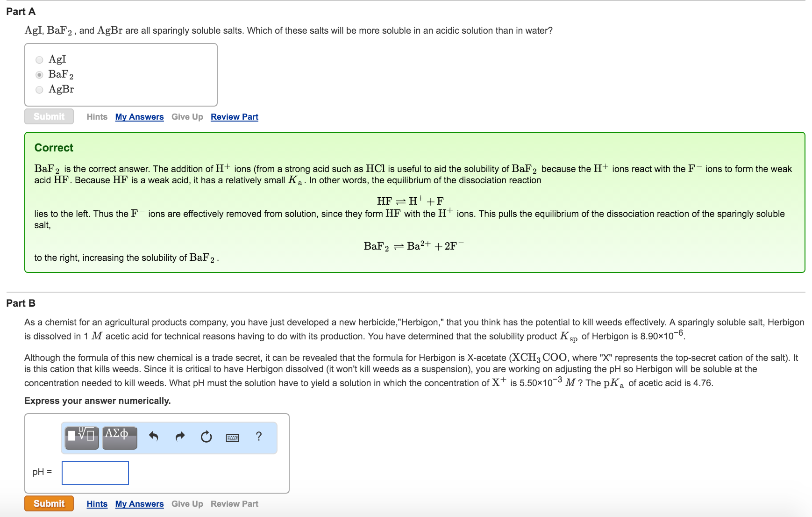Select the AgI radio option
This screenshot has height=517, width=812.
tap(39, 60)
